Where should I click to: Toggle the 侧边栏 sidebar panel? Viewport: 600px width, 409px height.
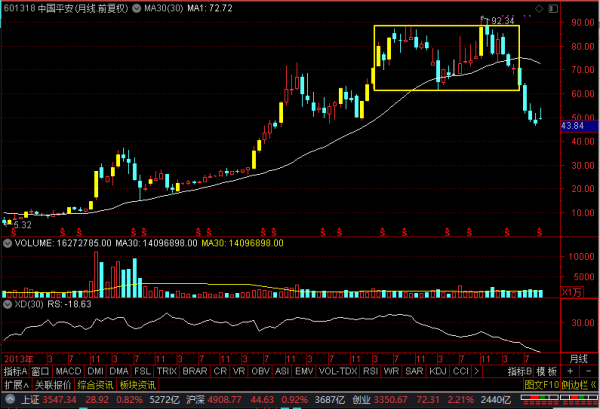coord(577,384)
